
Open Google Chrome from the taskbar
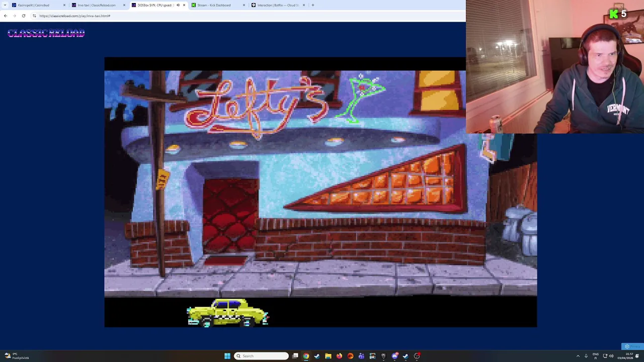tap(306, 356)
